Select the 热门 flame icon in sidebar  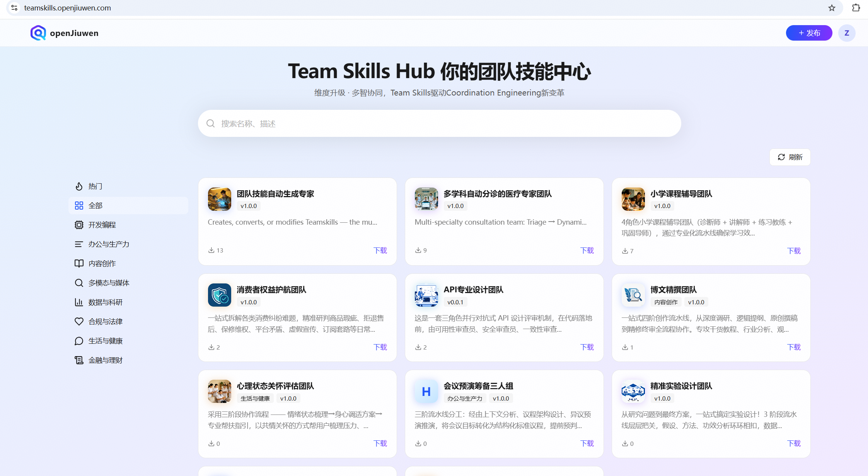pyautogui.click(x=79, y=186)
